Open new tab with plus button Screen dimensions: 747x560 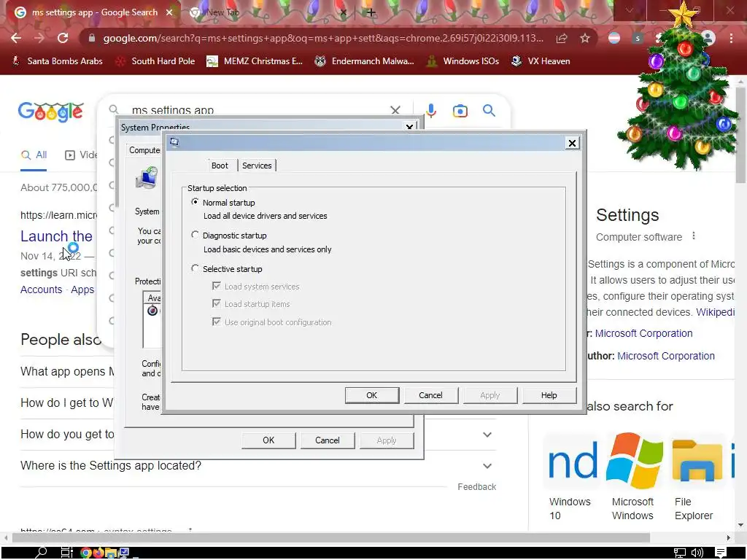point(371,12)
